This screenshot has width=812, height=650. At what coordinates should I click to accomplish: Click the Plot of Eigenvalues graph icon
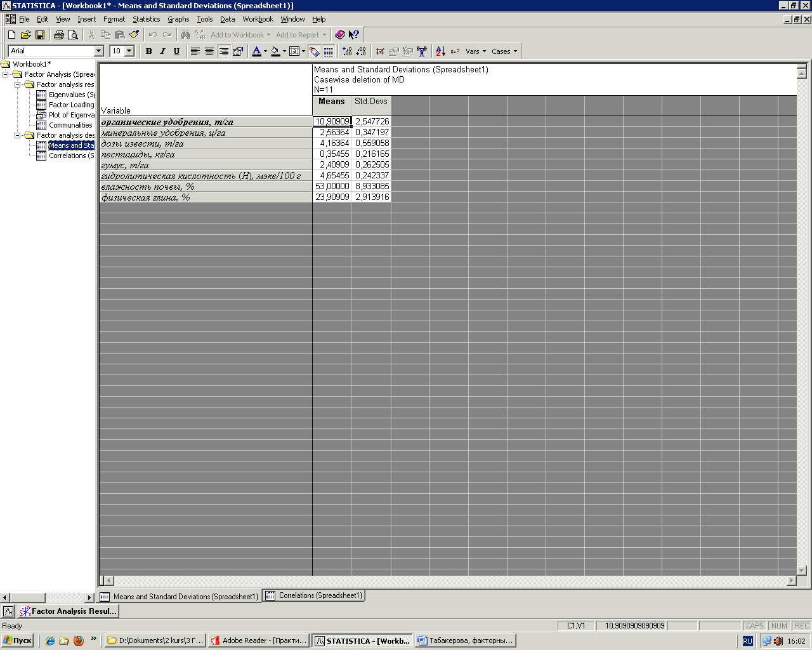41,115
